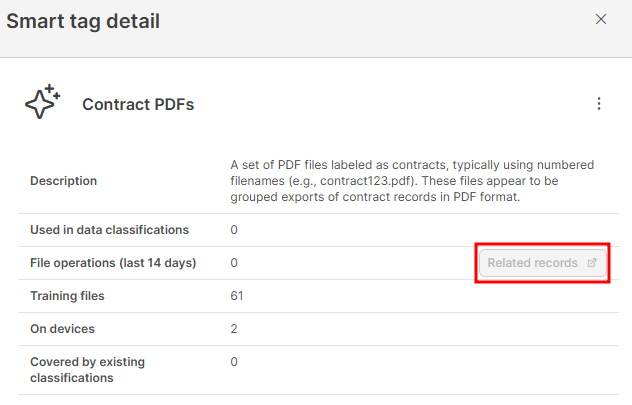Click the Smart tag detail heading
Viewport: 632px width, 405px height.
[84, 20]
